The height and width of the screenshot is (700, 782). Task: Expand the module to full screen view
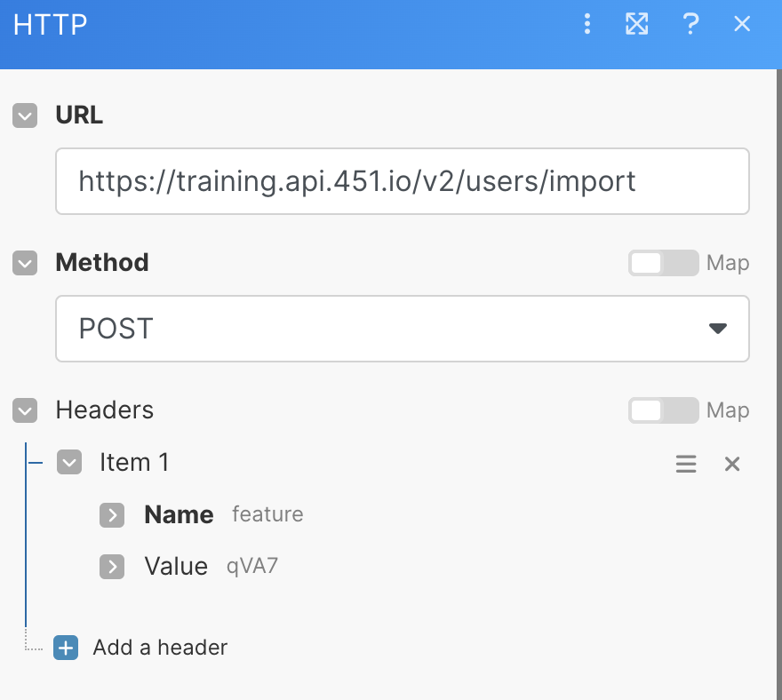click(636, 24)
